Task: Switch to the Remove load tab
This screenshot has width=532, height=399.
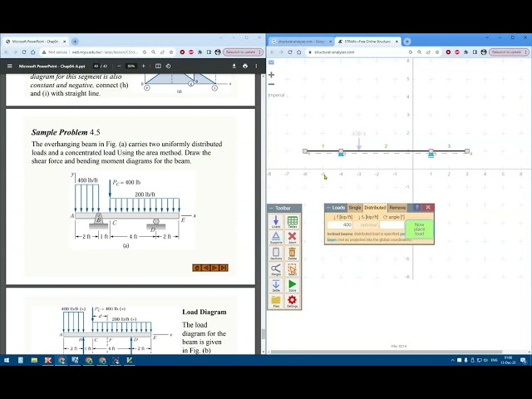Action: click(x=397, y=208)
